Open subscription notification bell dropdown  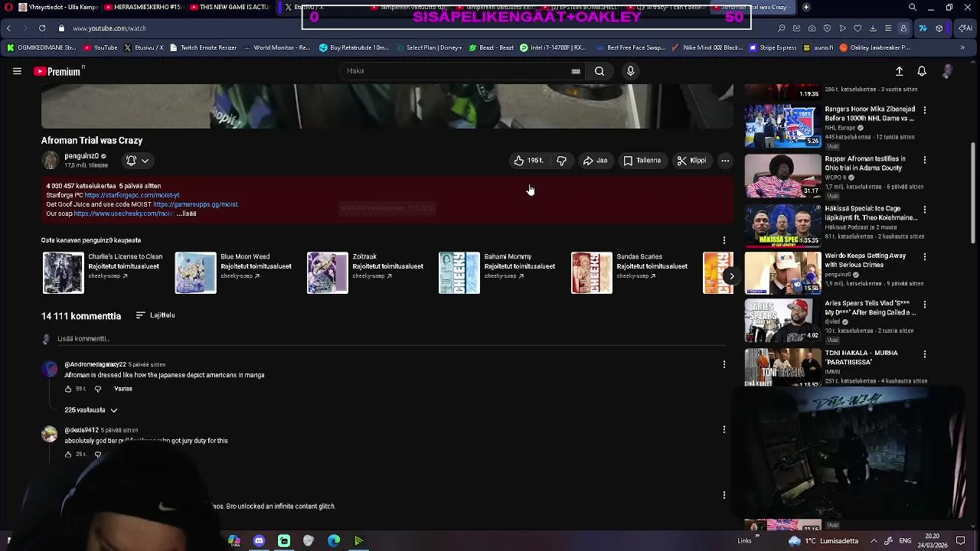138,161
